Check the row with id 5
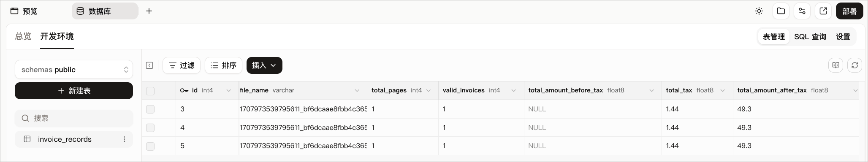Viewport: 868px width, 162px height. pyautogui.click(x=150, y=146)
